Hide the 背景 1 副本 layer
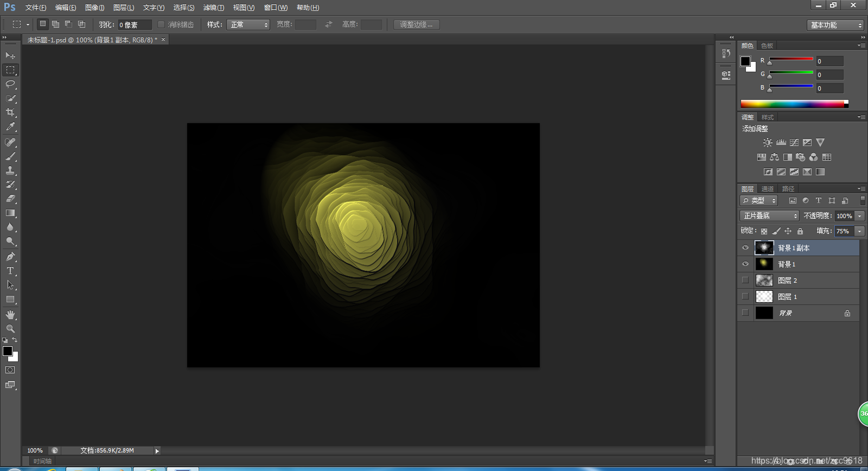 pos(745,248)
